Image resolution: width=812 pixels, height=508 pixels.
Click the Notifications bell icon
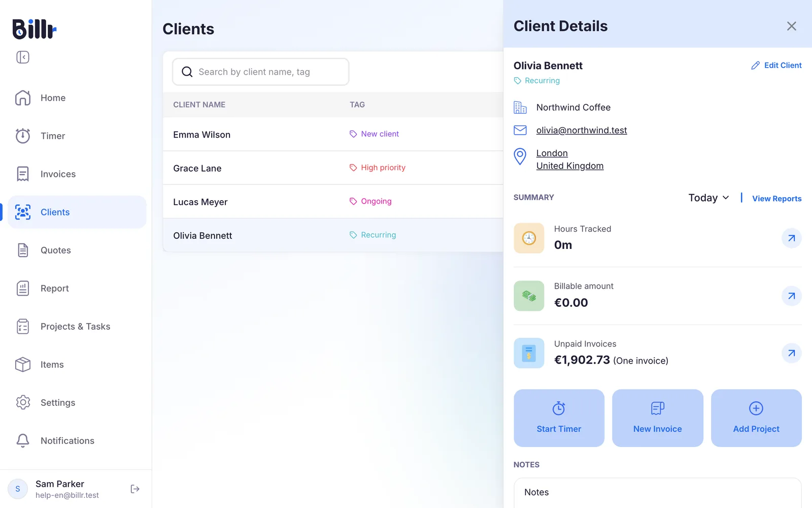click(x=23, y=440)
